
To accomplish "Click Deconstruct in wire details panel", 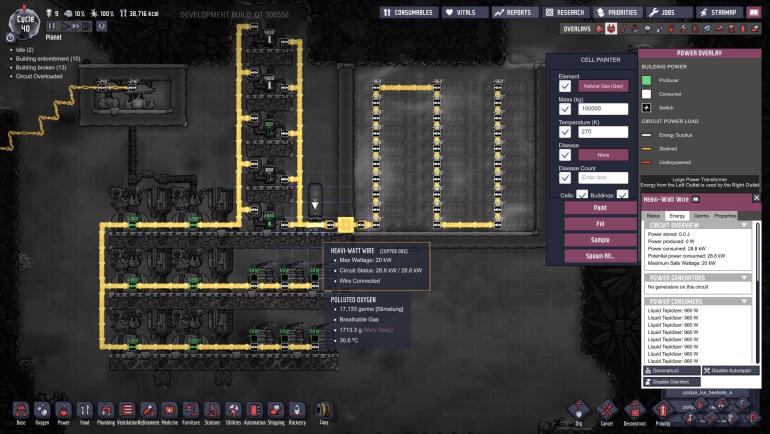I will [x=672, y=371].
